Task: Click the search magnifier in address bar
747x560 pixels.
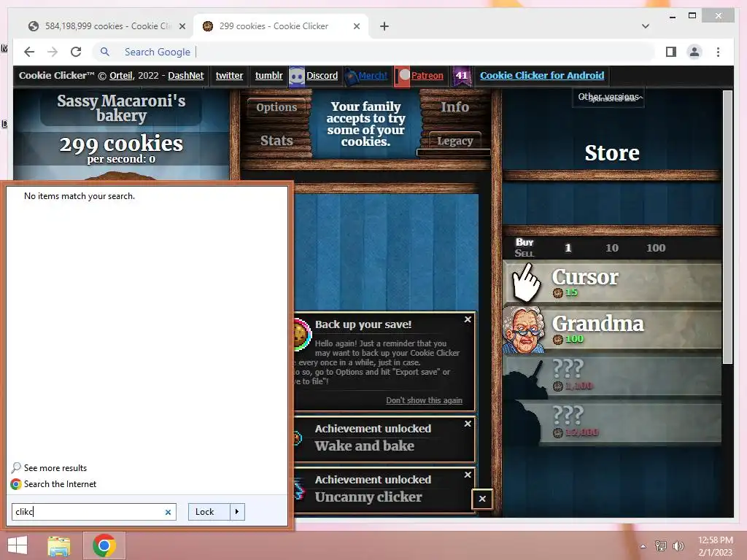Action: coord(105,52)
